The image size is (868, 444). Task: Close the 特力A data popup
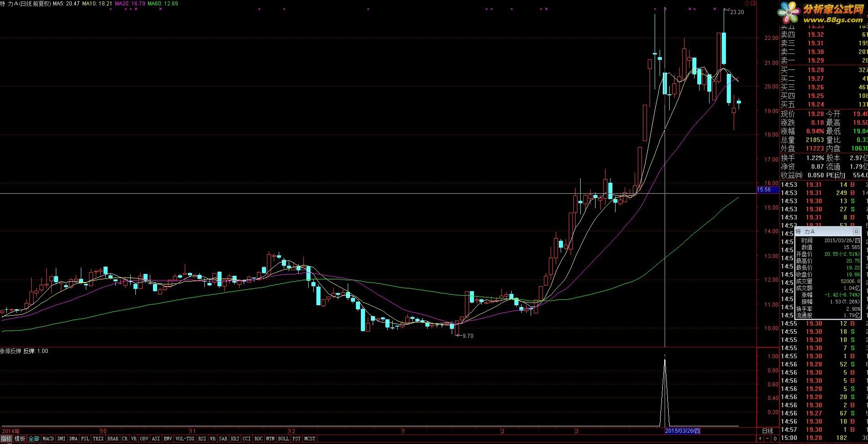click(857, 231)
